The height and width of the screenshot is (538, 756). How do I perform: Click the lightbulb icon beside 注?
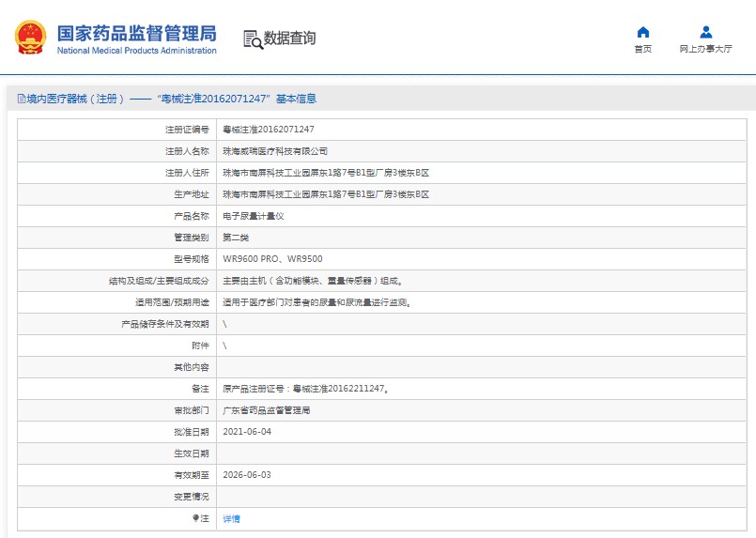coord(195,518)
